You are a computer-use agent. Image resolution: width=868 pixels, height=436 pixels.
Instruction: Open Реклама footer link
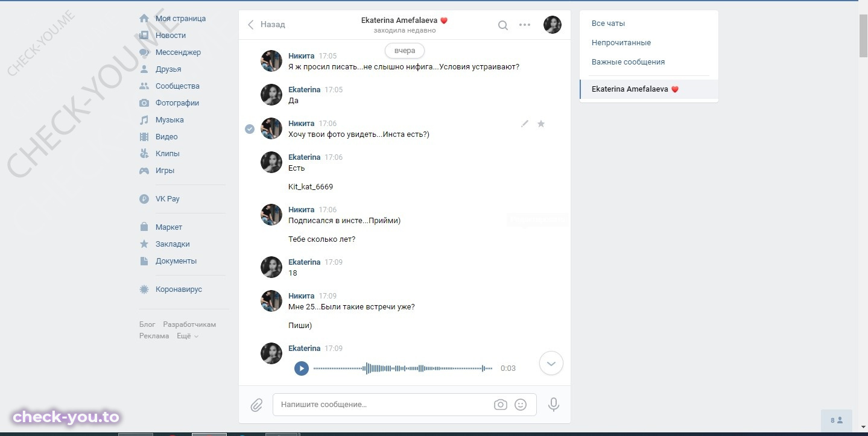point(154,336)
